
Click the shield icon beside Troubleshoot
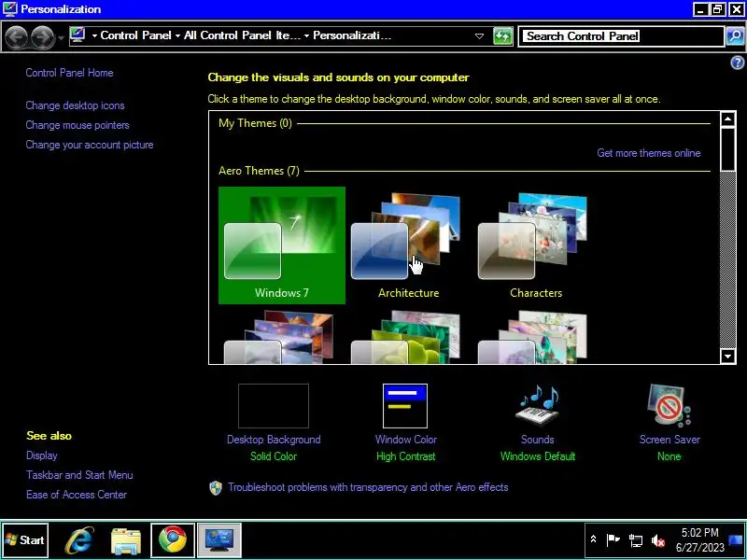(x=216, y=487)
